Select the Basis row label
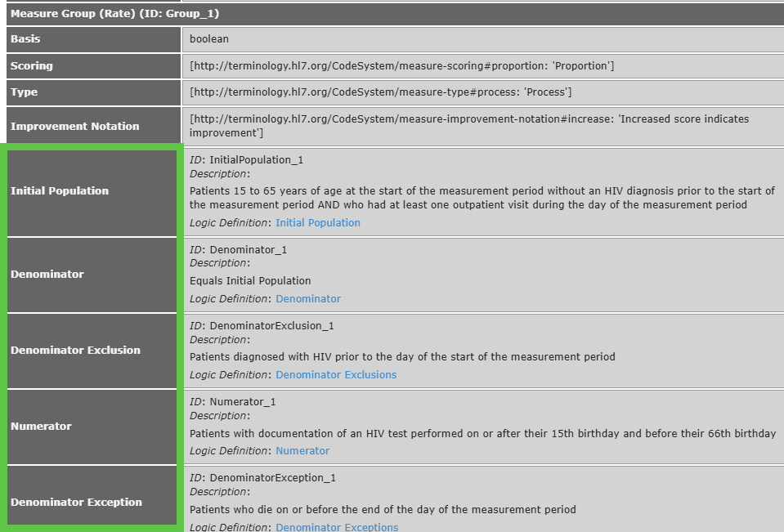The height and width of the screenshot is (532, 784). coord(25,39)
